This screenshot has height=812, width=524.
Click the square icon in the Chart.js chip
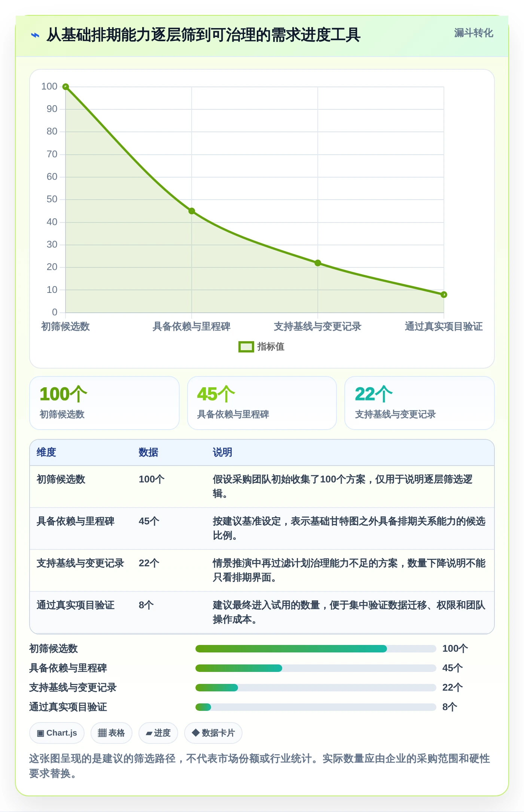click(x=40, y=733)
